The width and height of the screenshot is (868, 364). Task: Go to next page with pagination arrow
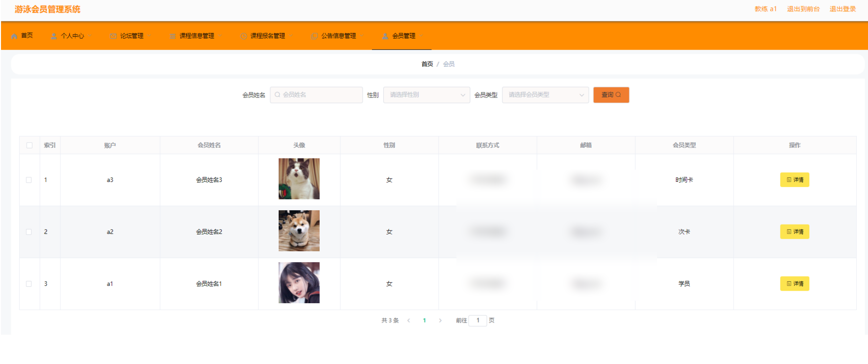point(440,320)
